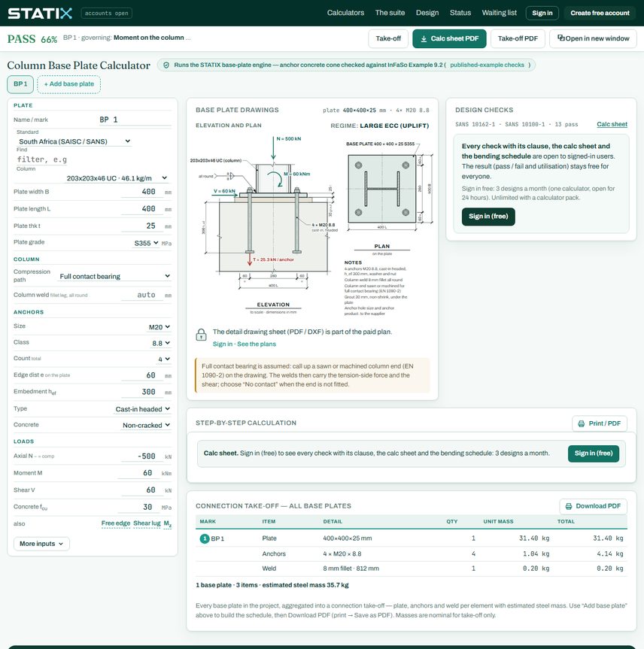This screenshot has height=649, width=644.
Task: Click the shield check icon in engine banner
Action: coord(166,65)
